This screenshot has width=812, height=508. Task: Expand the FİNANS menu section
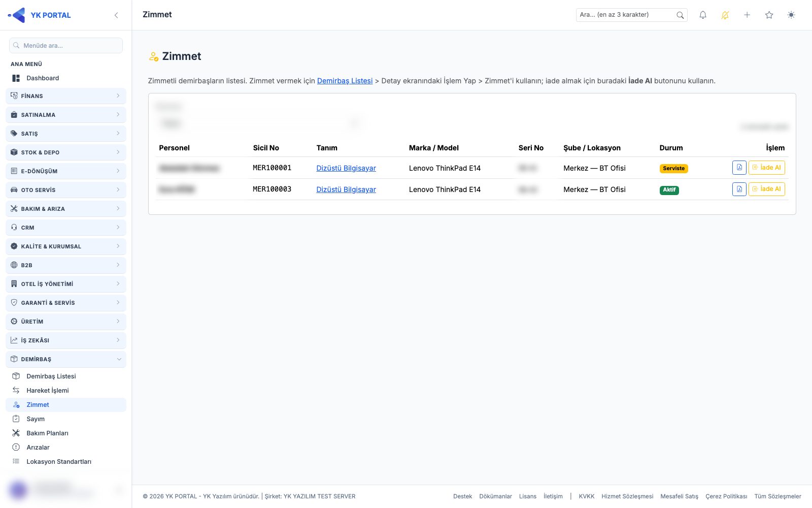tap(66, 96)
